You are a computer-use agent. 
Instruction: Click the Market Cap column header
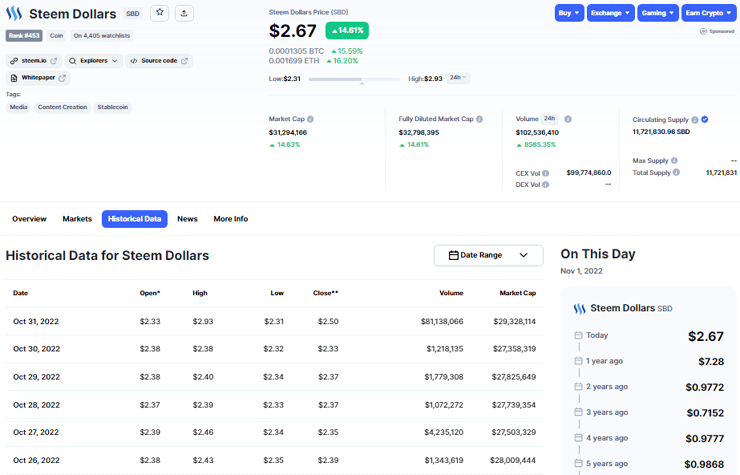518,293
